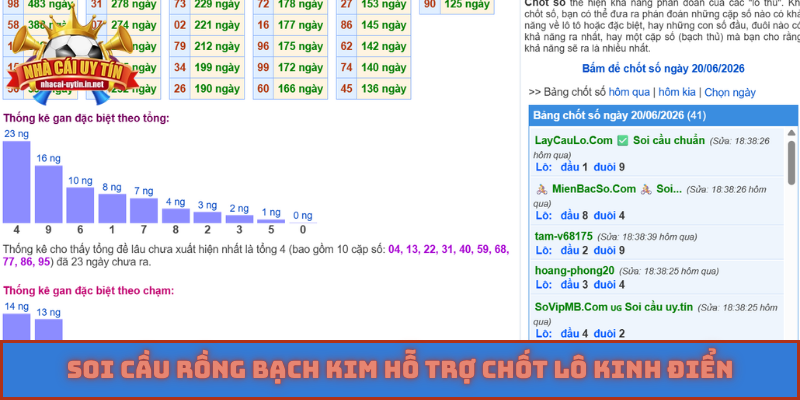The width and height of the screenshot is (800, 400).
Task: Click the '136 ngày' cell for number 45
Action: pyautogui.click(x=384, y=89)
